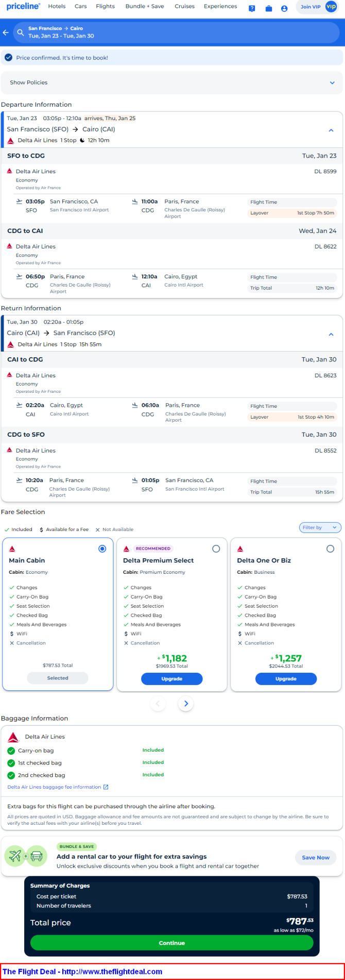Expand the Show Policies section

(x=172, y=82)
